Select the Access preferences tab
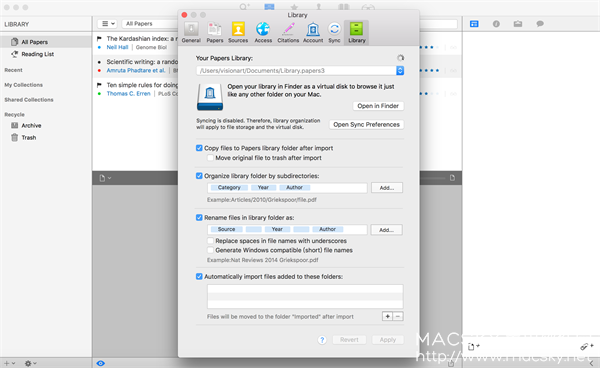This screenshot has height=368, width=600. pos(263,33)
